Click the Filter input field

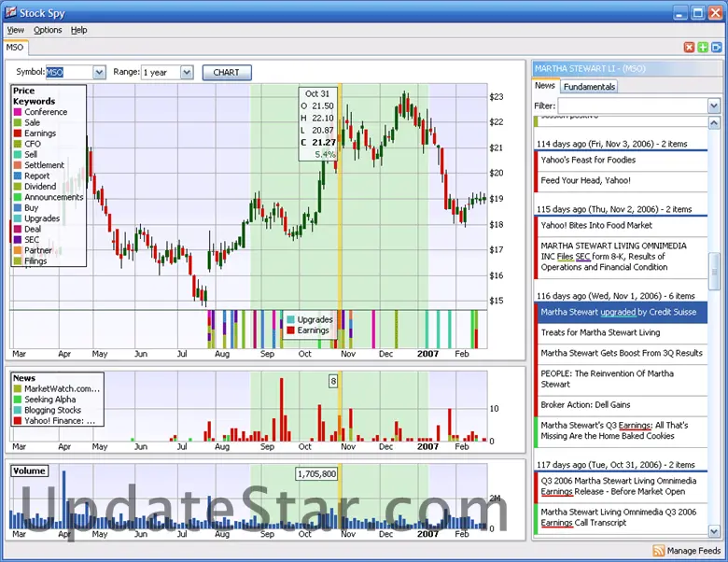pos(633,105)
